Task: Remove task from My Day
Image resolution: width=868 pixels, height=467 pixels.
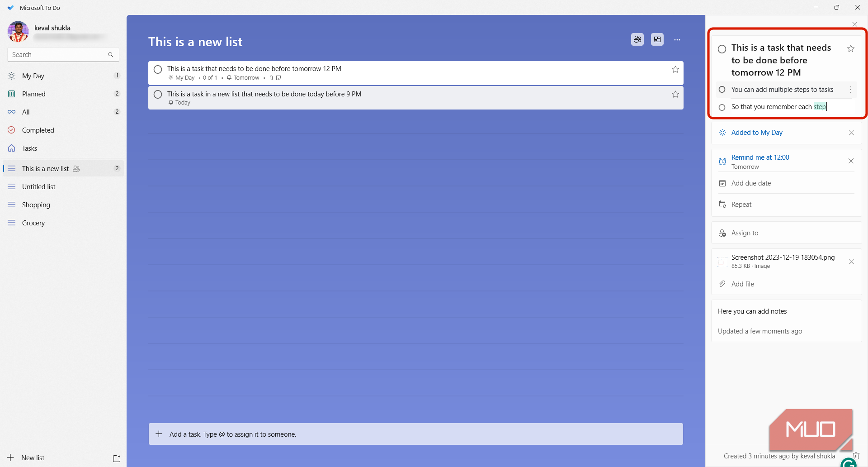Action: pyautogui.click(x=851, y=133)
